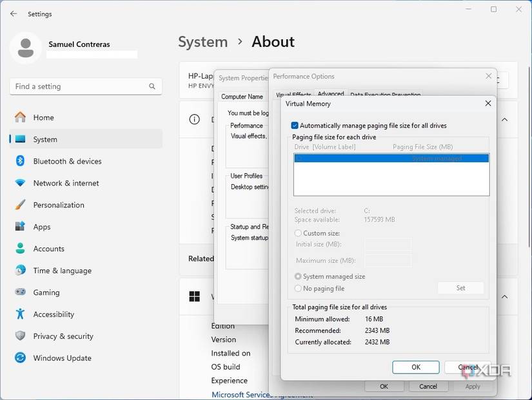Open the Data Execution Prevention tab
This screenshot has width=532, height=400.
coord(385,95)
